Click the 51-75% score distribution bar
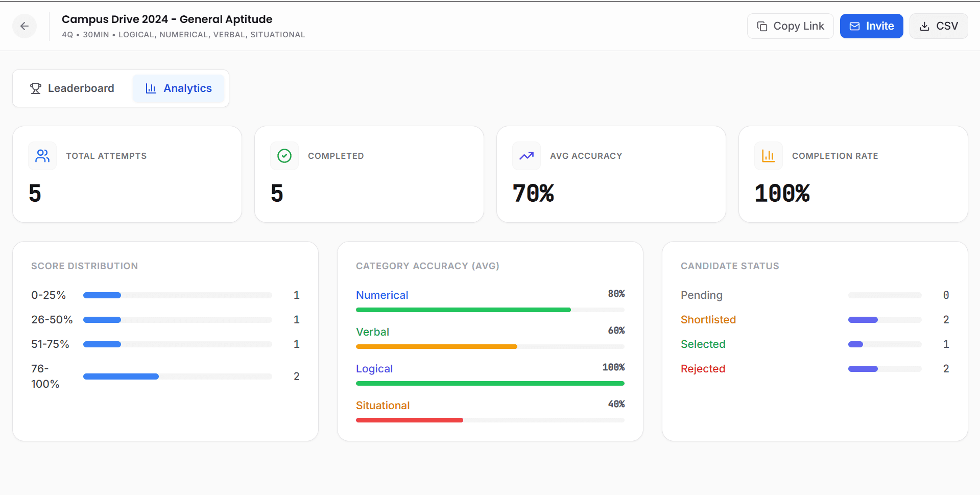Viewport: 980px width, 495px height. click(177, 344)
